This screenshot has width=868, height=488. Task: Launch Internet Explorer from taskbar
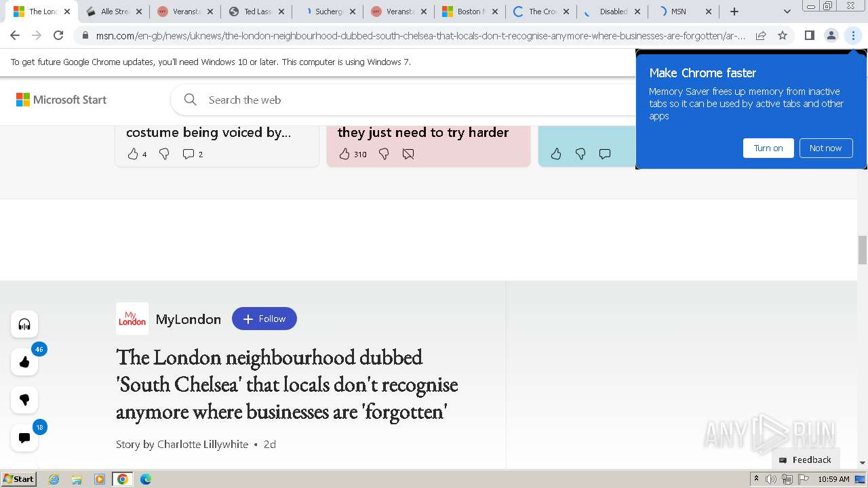click(54, 479)
